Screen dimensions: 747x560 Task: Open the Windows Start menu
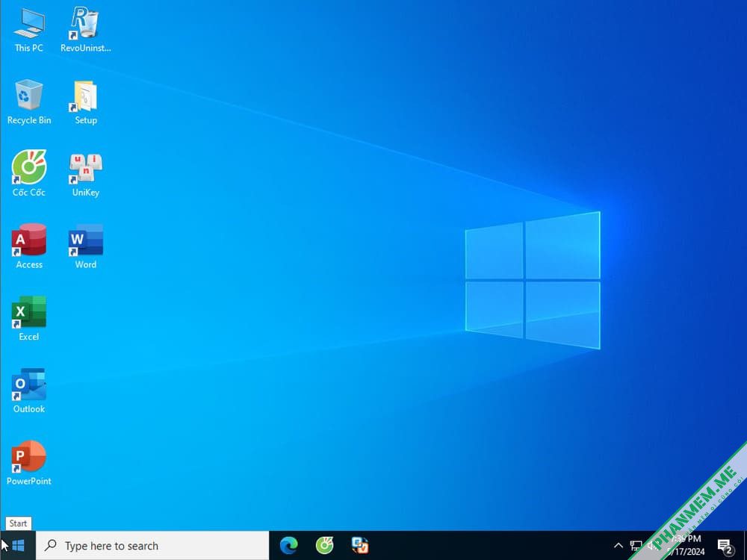pyautogui.click(x=18, y=546)
